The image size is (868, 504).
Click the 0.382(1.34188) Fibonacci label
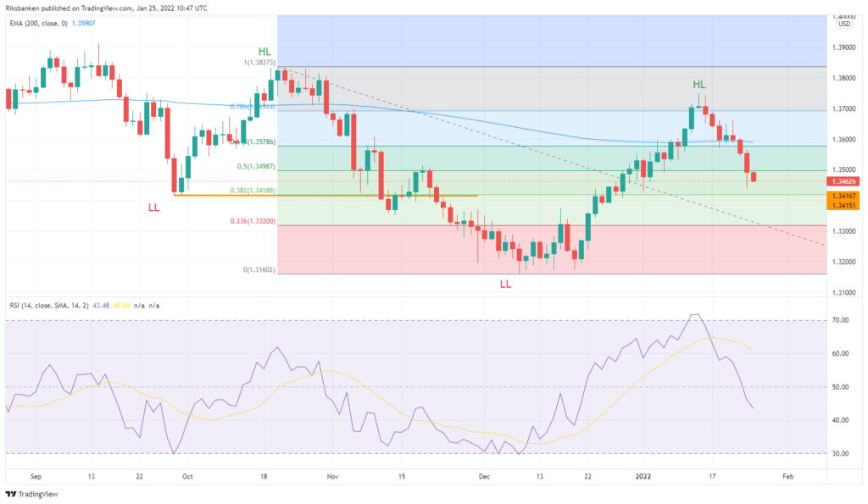click(253, 191)
